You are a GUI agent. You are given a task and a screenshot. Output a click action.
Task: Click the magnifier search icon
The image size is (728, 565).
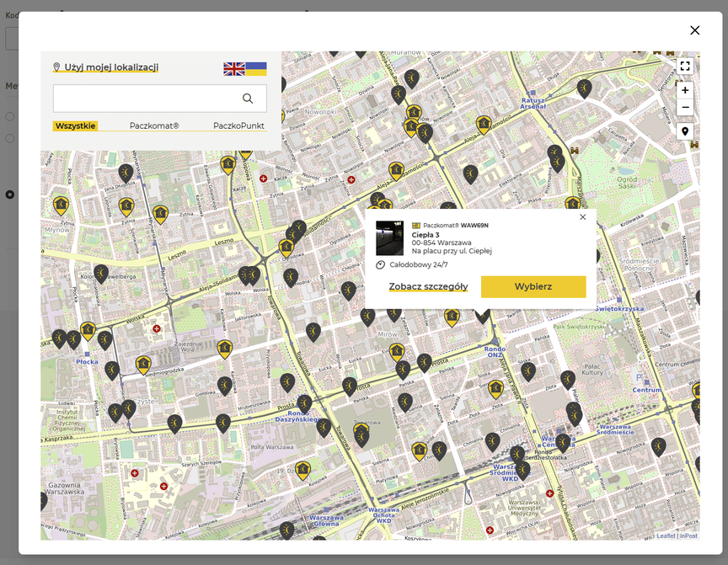(x=248, y=99)
